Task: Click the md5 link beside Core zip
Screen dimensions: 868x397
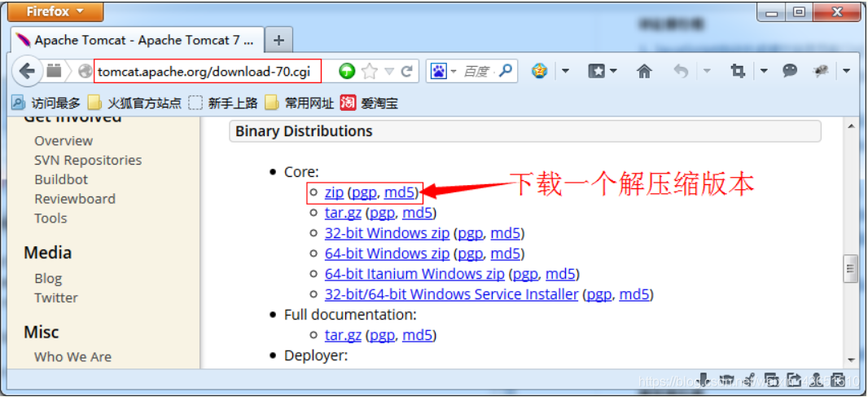Action: tap(399, 192)
